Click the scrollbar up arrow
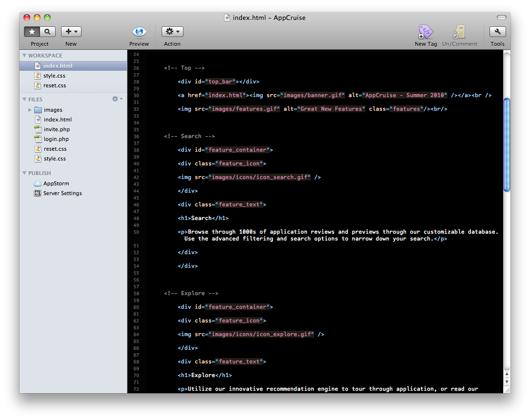This screenshot has width=530, height=420. [507, 374]
